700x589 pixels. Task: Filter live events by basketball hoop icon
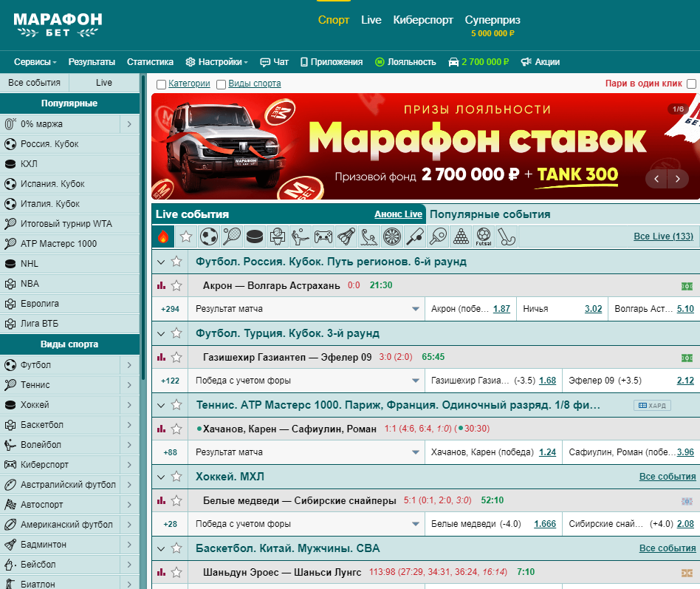278,236
